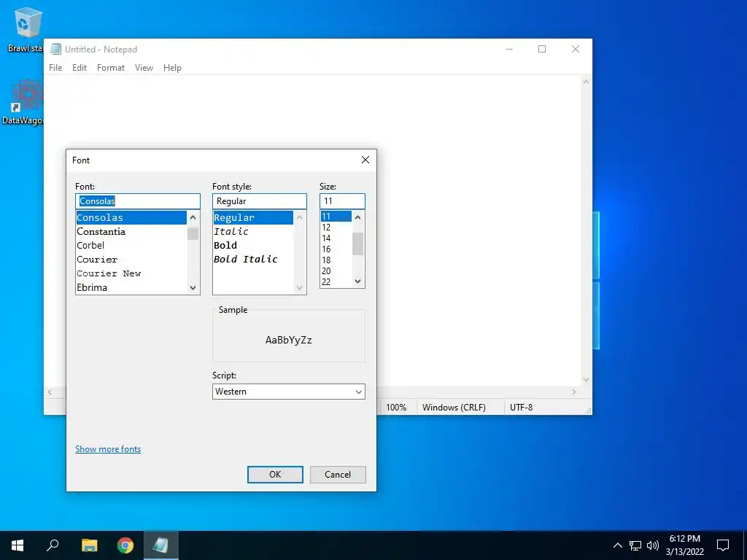Open the Edit menu in Notepad
Image resolution: width=747 pixels, height=560 pixels.
pyautogui.click(x=79, y=68)
